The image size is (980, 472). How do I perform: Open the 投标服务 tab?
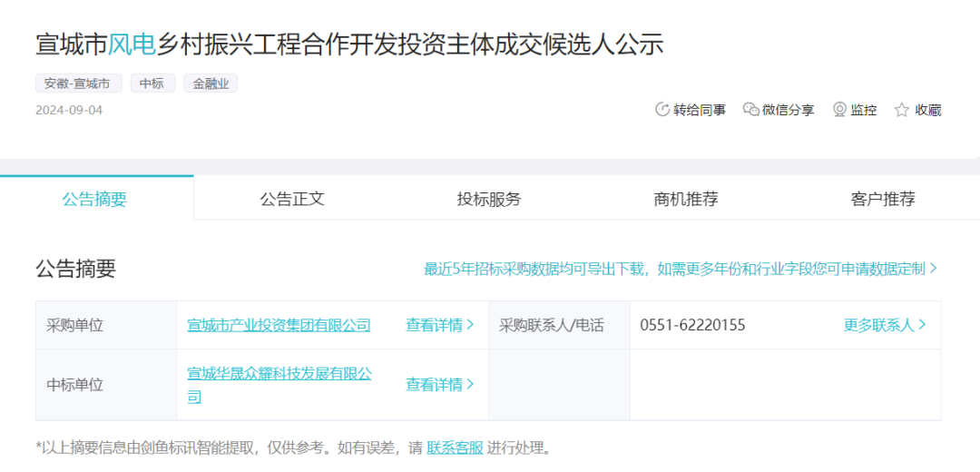click(x=489, y=199)
